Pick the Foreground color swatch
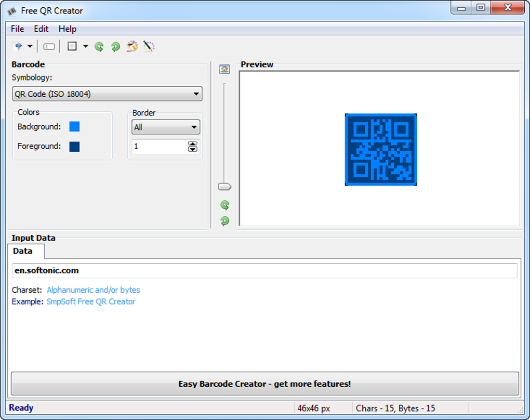This screenshot has width=530, height=420. (74, 147)
